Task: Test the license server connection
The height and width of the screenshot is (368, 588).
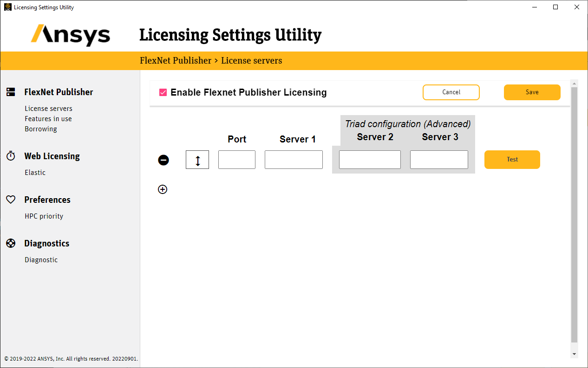Action: 512,160
